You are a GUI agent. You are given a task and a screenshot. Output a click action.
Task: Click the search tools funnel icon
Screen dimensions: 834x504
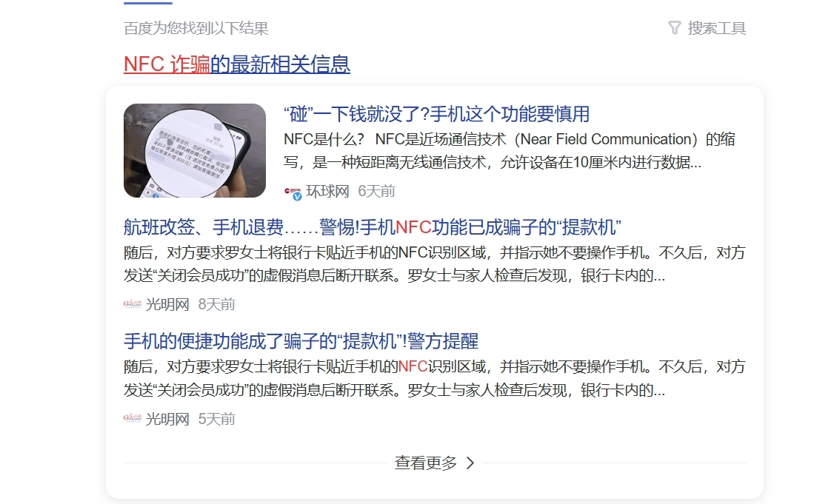675,27
